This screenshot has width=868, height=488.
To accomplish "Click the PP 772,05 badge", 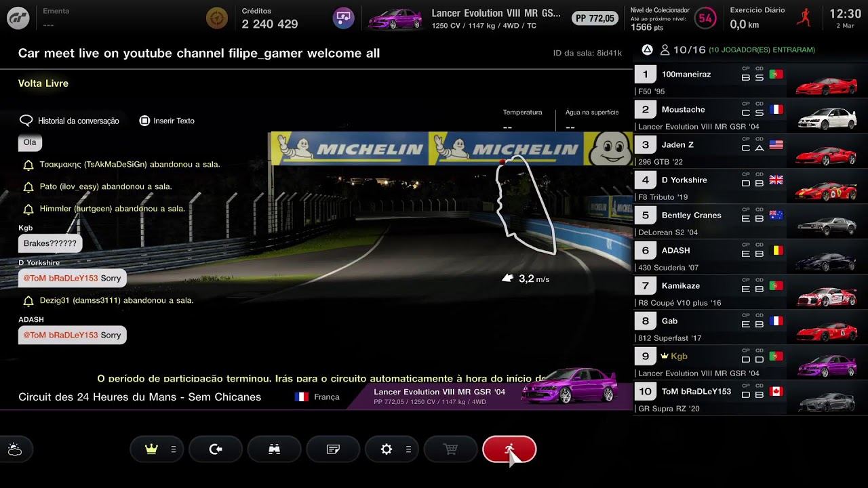I will (x=596, y=18).
